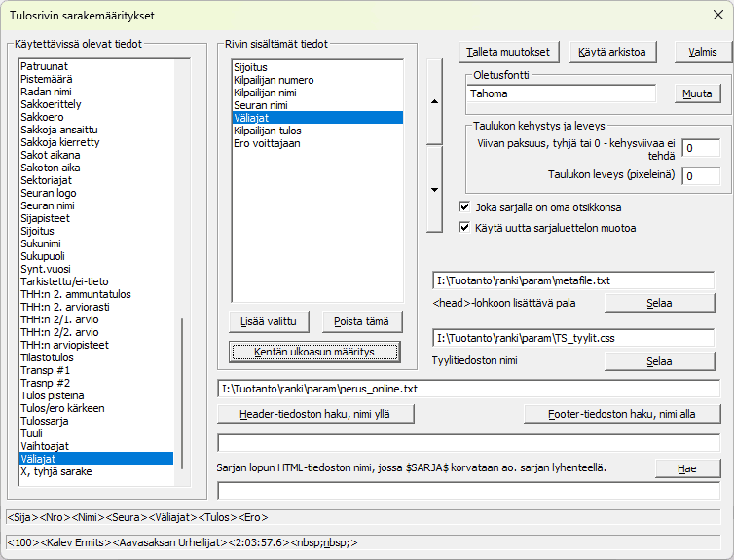Screen dimensions: 734x560
Task: Click the 'Käytä arkistoa' button
Action: pos(612,52)
